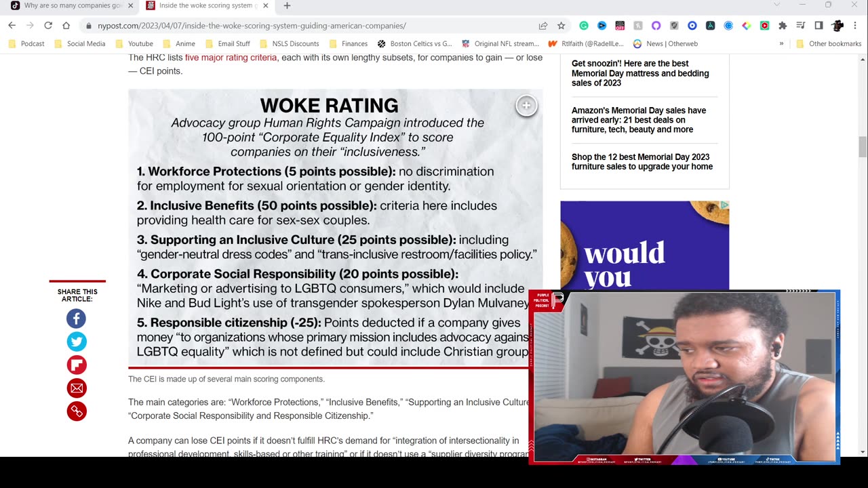This screenshot has width=868, height=488.
Task: Open the News | Otherweb bookmark
Action: point(665,43)
